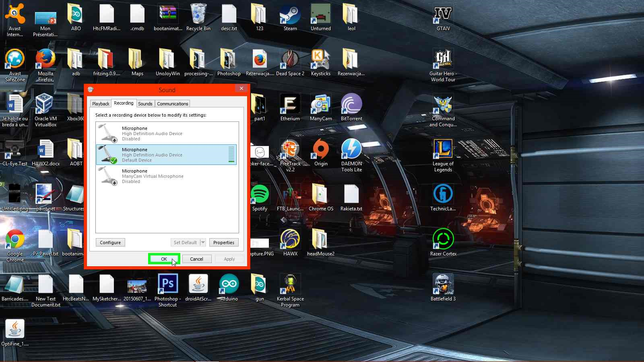Open the Kerbal Space Program shortcut
Image resolution: width=644 pixels, height=362 pixels.
pos(290,290)
